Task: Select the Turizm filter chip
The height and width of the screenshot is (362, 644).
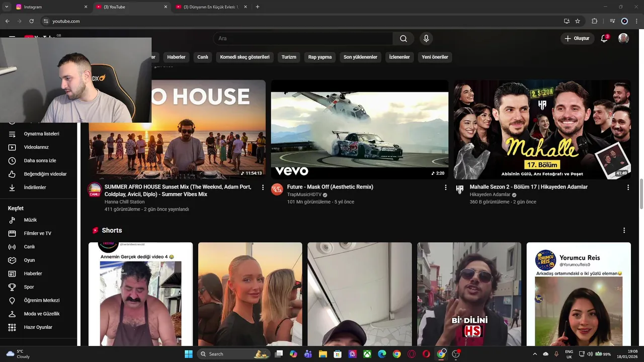Action: pyautogui.click(x=289, y=57)
